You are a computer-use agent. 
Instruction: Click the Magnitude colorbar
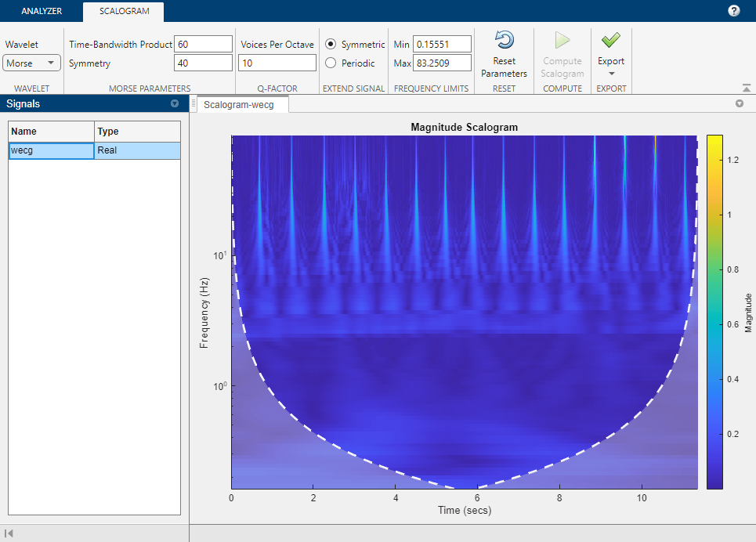click(x=714, y=312)
